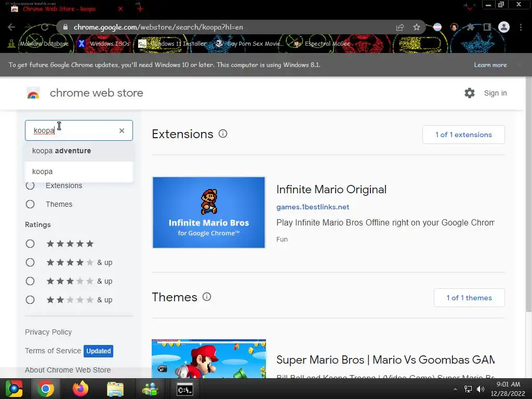Reload the page with the refresh icon
The height and width of the screenshot is (399, 532).
pos(45,27)
